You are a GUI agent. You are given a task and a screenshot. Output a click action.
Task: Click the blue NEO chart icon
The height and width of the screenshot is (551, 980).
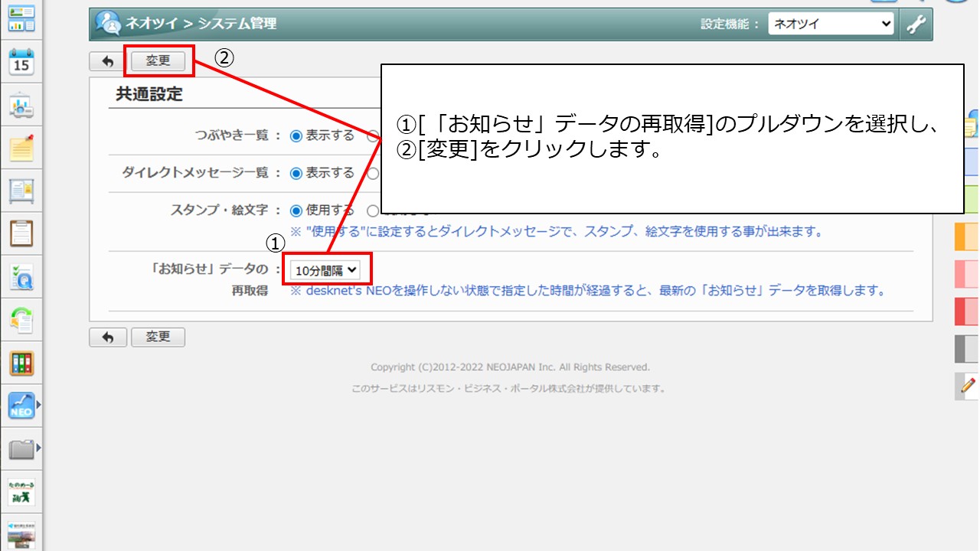coord(21,406)
